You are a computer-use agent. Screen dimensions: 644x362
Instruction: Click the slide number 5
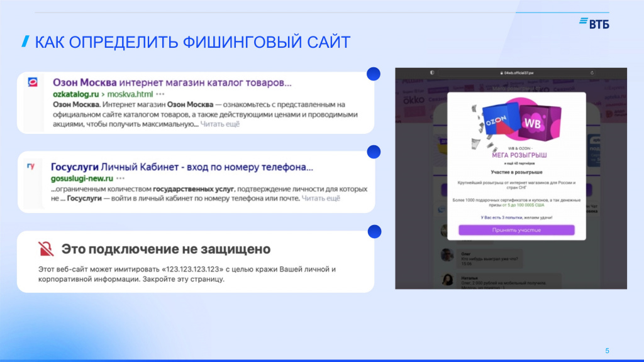tap(607, 351)
